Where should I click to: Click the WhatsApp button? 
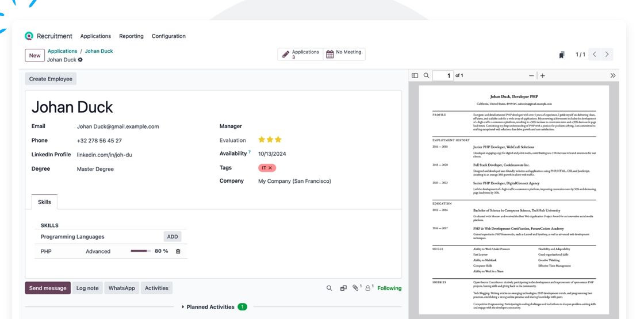click(x=121, y=288)
